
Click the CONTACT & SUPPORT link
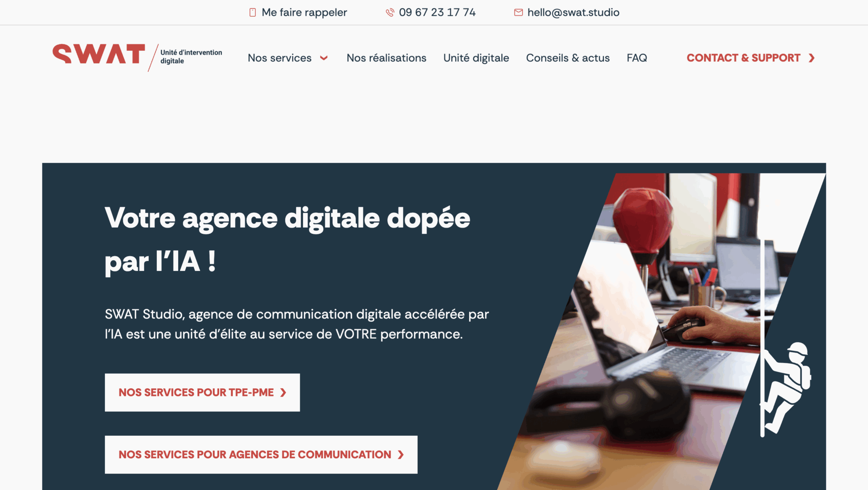click(x=744, y=58)
